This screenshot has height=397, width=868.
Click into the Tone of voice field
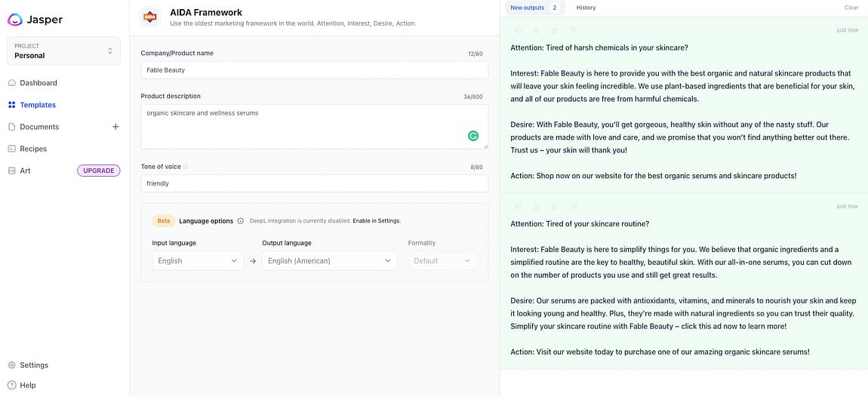pyautogui.click(x=314, y=183)
